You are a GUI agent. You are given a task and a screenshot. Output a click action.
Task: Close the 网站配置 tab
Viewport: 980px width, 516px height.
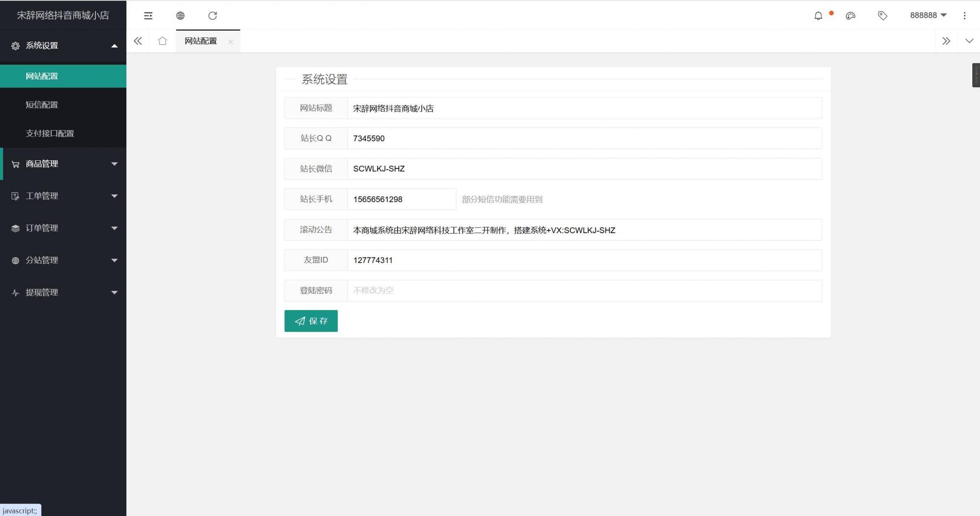click(231, 42)
